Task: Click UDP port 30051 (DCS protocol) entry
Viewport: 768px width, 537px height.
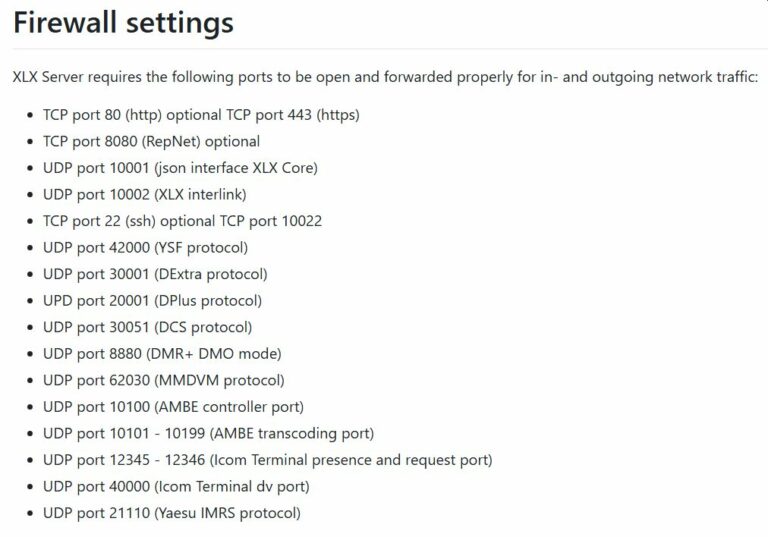Action: click(x=147, y=327)
